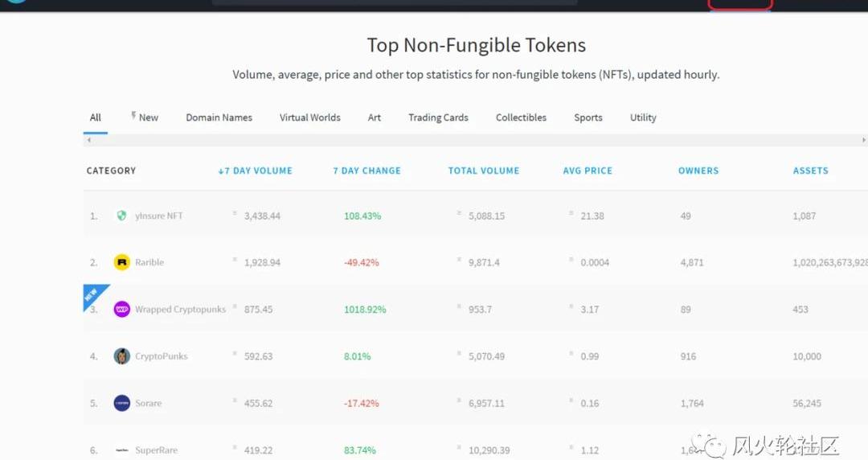Click the yInsure NFT shield icon
The width and height of the screenshot is (868, 460).
(x=122, y=216)
